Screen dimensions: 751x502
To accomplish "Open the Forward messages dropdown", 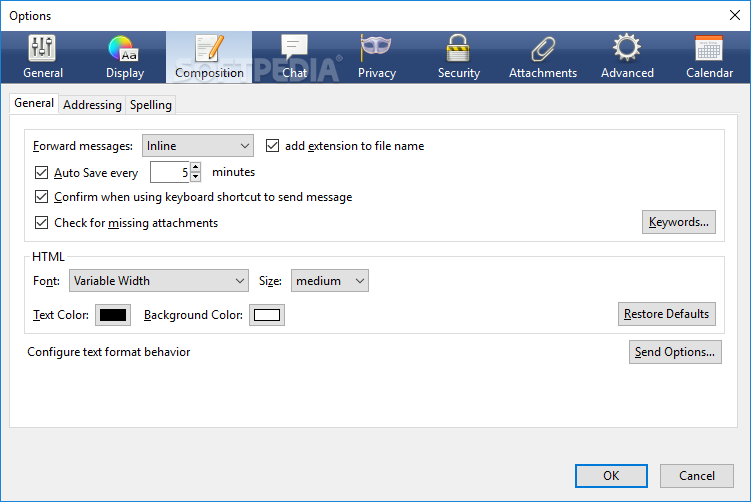I will coord(198,146).
